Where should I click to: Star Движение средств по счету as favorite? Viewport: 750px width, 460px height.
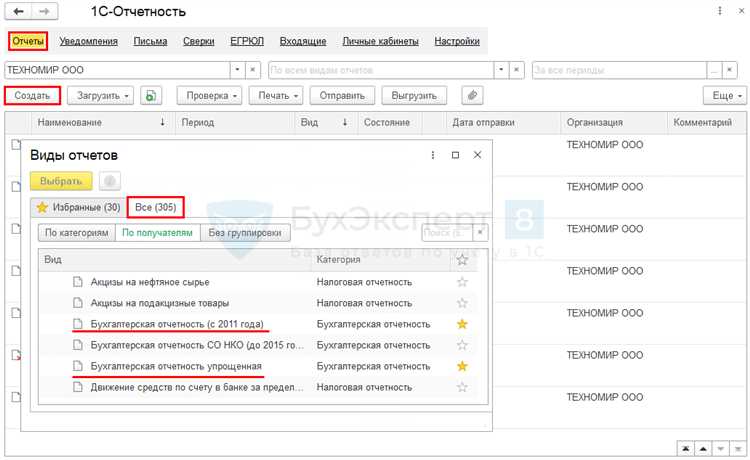click(462, 387)
